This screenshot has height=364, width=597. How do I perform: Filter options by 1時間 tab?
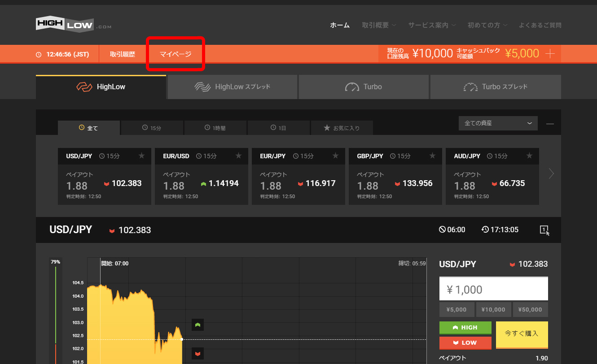pos(215,128)
